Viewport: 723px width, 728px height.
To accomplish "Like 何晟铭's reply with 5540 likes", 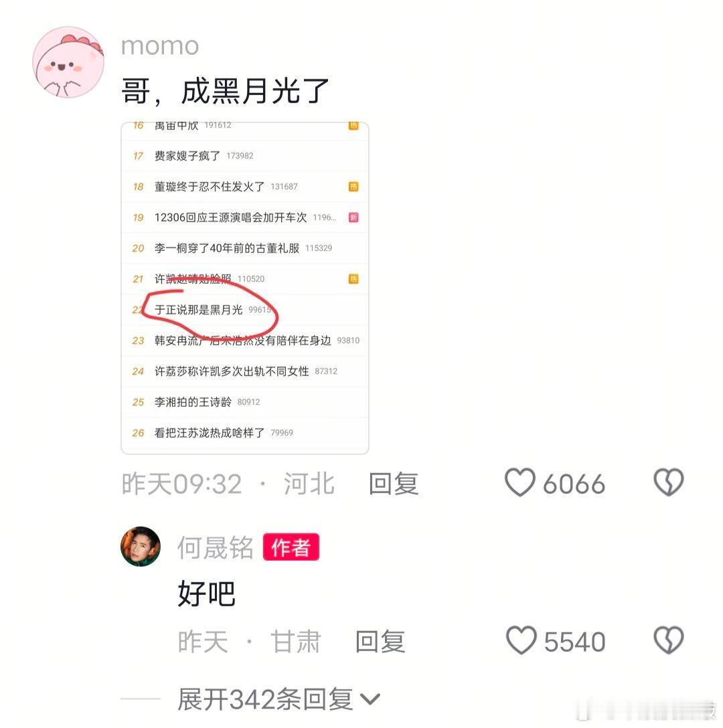I will click(x=521, y=640).
